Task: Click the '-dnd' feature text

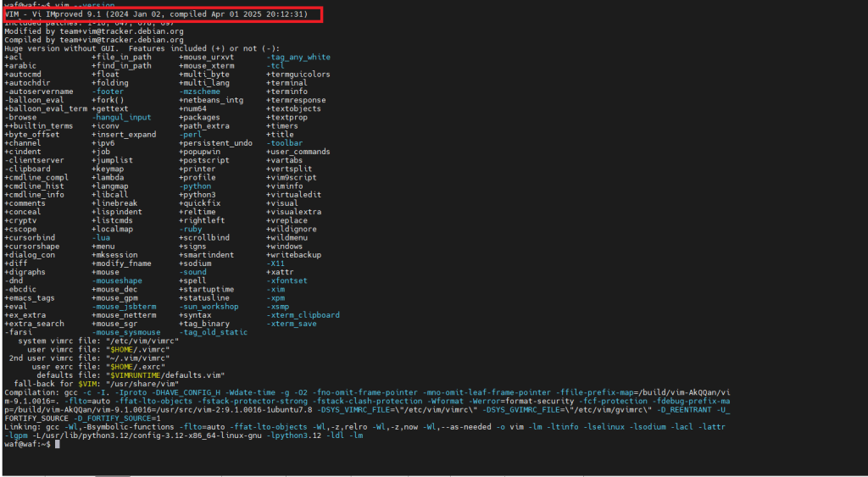Action: coord(14,280)
